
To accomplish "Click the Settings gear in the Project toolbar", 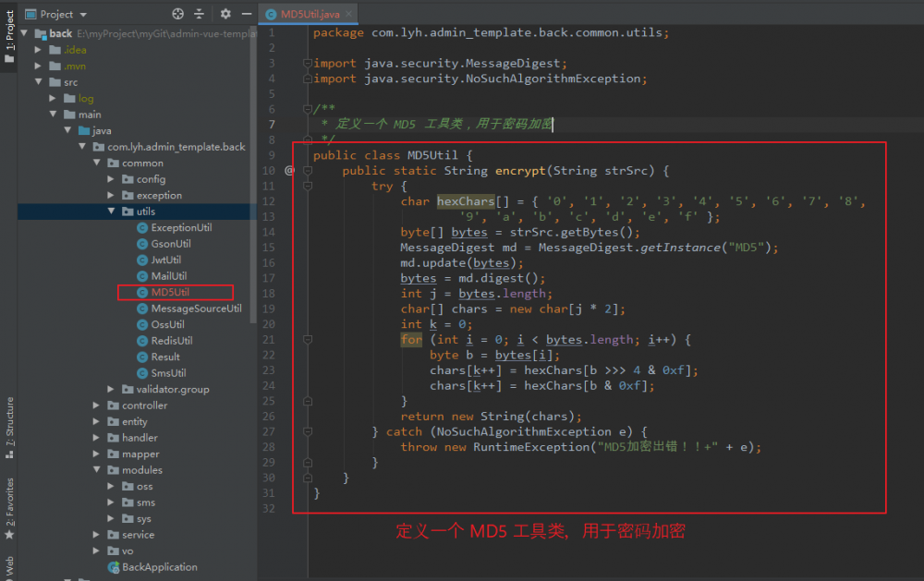I will pyautogui.click(x=225, y=14).
